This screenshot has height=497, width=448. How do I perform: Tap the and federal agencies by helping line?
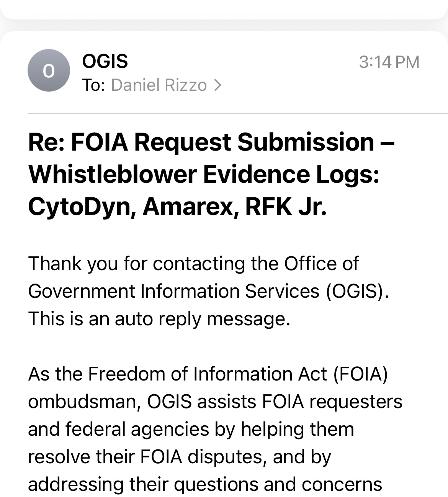pos(191,429)
